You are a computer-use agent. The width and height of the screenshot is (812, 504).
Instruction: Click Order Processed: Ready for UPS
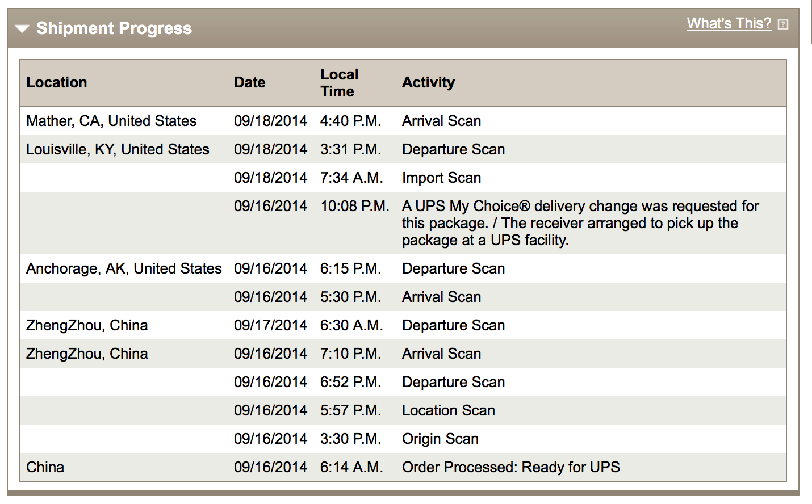pyautogui.click(x=510, y=467)
